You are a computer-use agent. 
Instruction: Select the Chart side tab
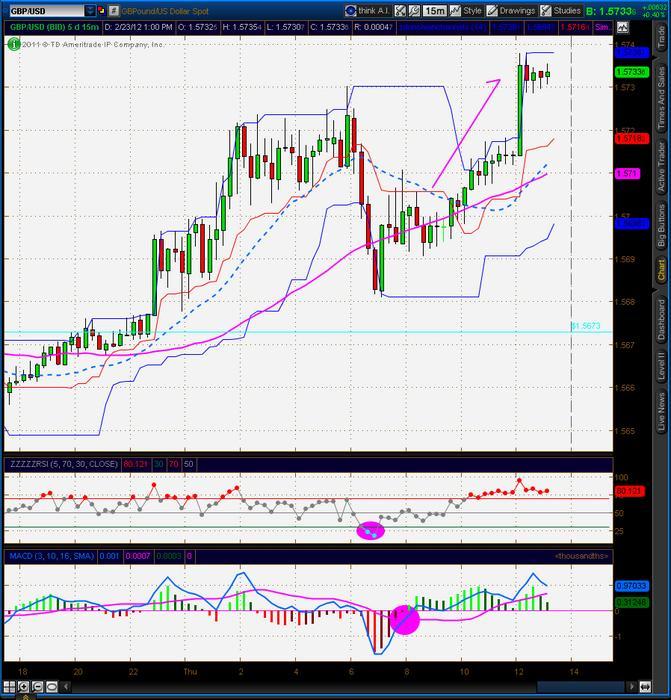[661, 270]
